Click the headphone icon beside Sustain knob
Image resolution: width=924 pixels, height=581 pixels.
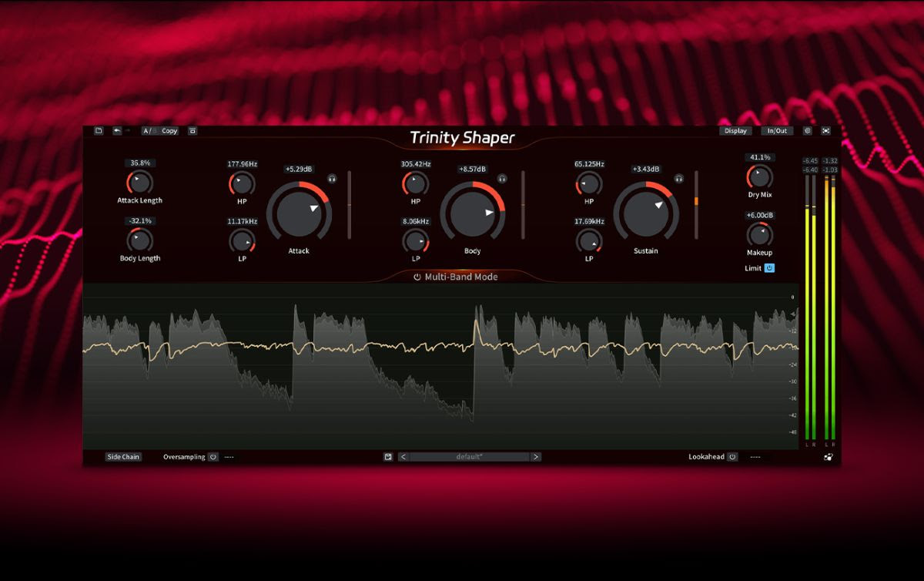[678, 178]
